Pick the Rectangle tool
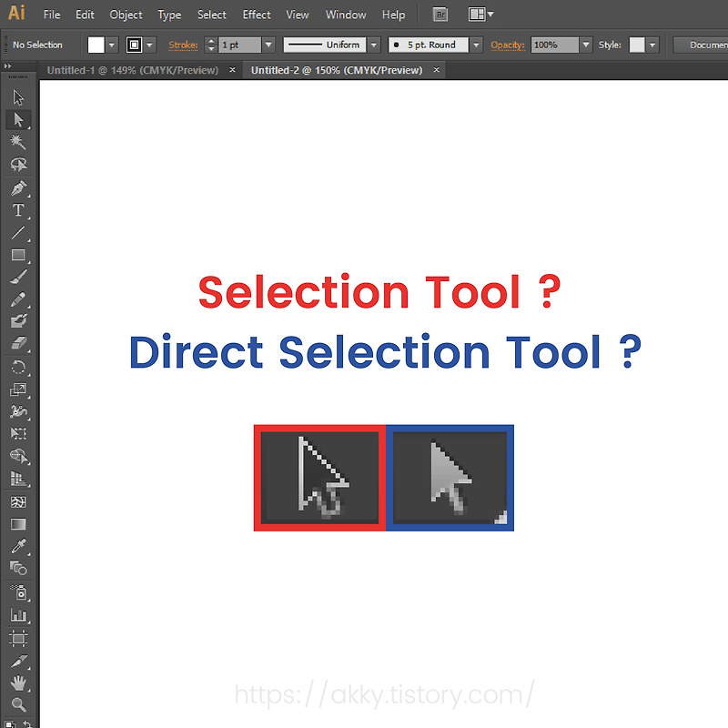Viewport: 728px width, 728px height. coord(20,255)
